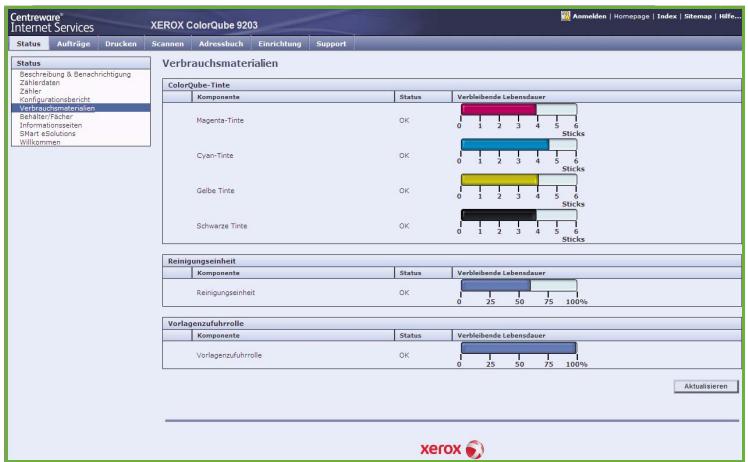The width and height of the screenshot is (748, 462).
Task: Open the Index link
Action: pos(666,16)
